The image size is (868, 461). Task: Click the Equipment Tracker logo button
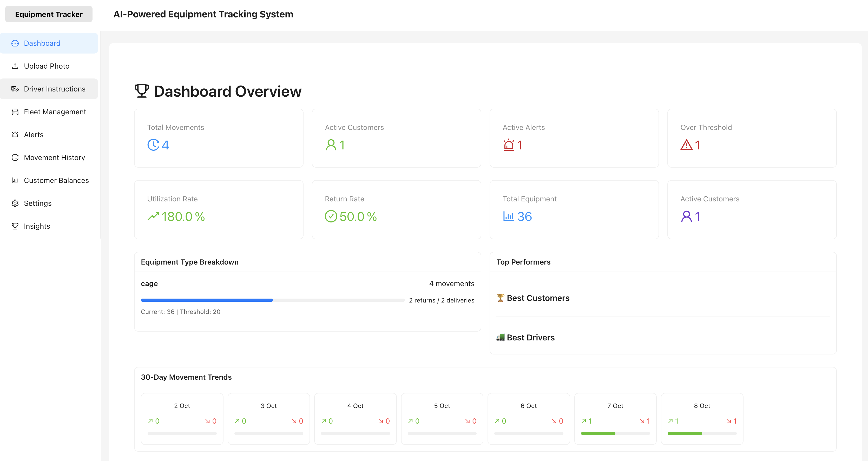pyautogui.click(x=49, y=14)
